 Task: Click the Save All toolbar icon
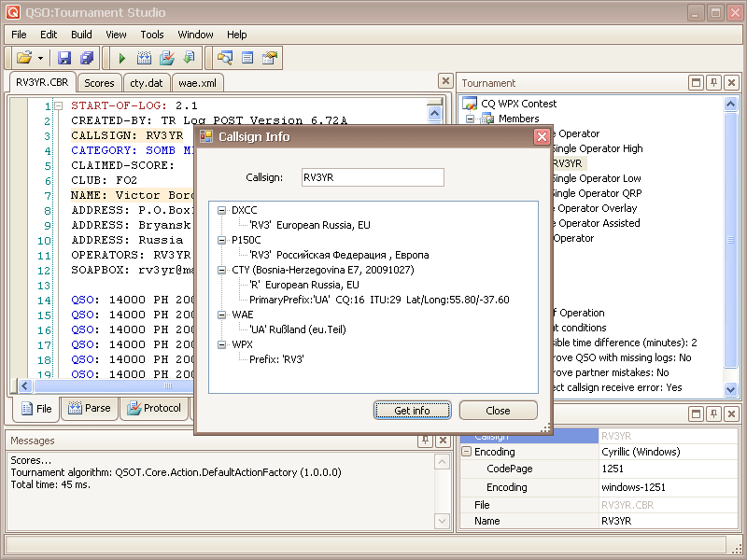pyautogui.click(x=87, y=58)
